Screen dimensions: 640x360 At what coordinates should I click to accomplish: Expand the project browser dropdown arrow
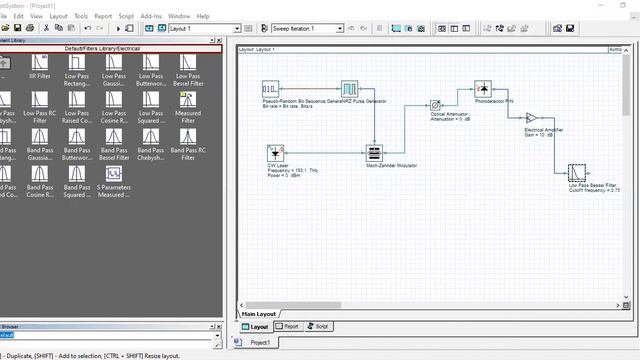tap(217, 336)
